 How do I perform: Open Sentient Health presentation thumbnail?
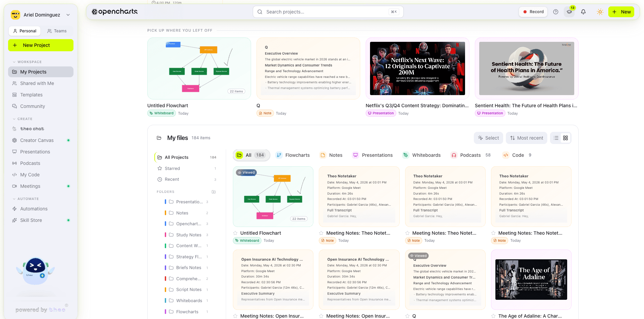[527, 68]
